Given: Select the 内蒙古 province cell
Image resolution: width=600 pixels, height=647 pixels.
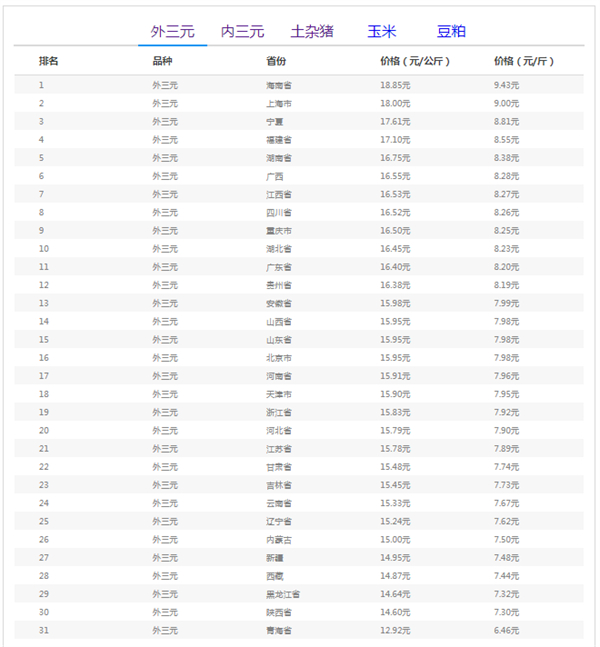Looking at the screenshot, I should tap(279, 539).
